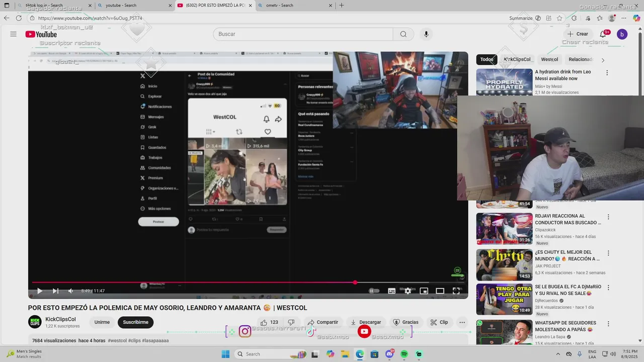Viewport: 644px width, 362px height.
Task: Open the YouTube hamburger guide menu
Action: 14,34
